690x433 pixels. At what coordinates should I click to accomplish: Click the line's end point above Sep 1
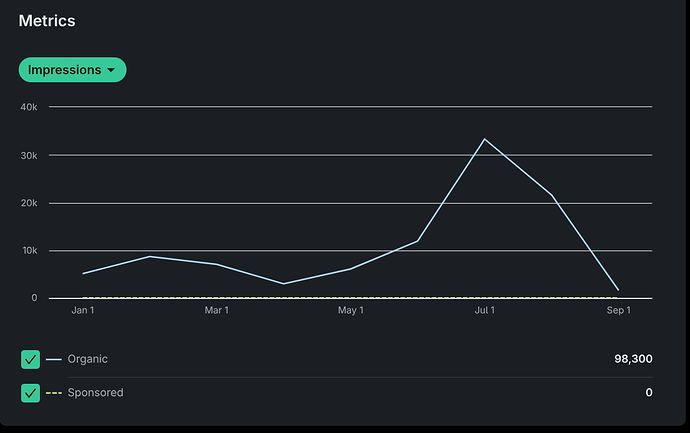(618, 290)
